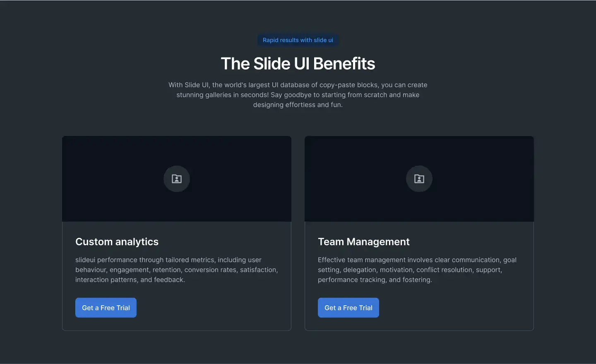This screenshot has width=596, height=364.
Task: Select The Slide UI Benefits heading
Action: 298,64
